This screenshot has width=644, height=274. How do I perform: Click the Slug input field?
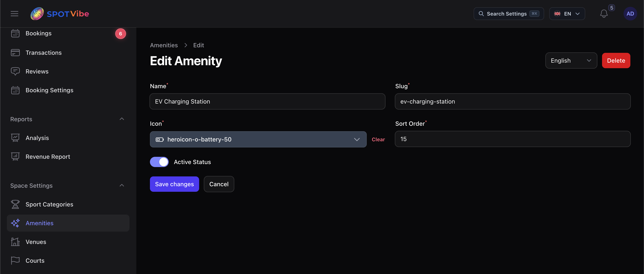513,101
